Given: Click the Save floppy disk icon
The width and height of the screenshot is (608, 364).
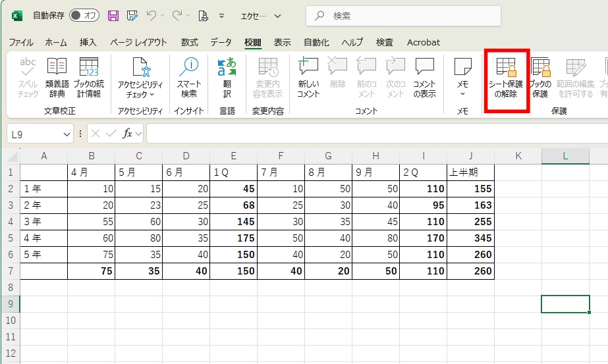Looking at the screenshot, I should click(x=113, y=15).
